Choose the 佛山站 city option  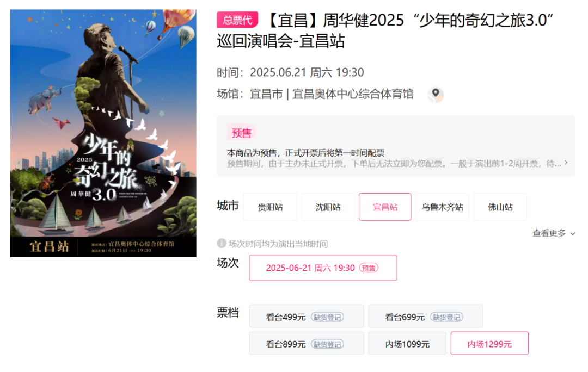click(x=500, y=207)
